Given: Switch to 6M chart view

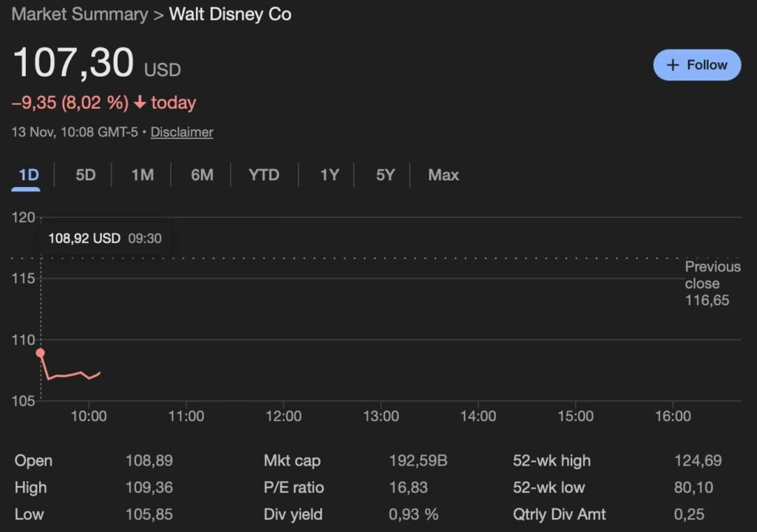Looking at the screenshot, I should tap(202, 175).
